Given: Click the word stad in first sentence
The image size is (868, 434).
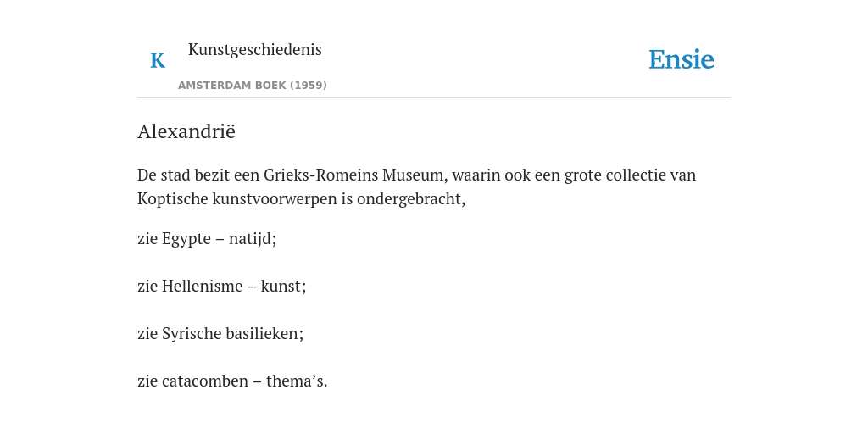Looking at the screenshot, I should pos(175,175).
